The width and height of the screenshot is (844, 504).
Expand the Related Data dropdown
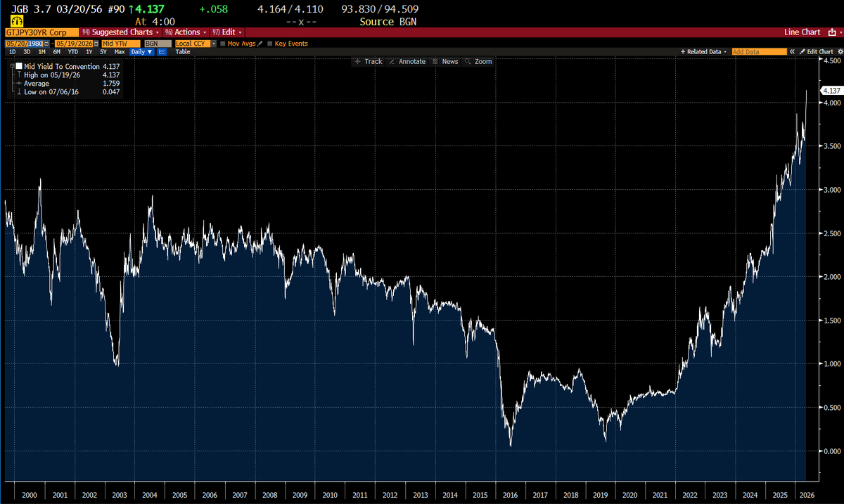pyautogui.click(x=703, y=52)
